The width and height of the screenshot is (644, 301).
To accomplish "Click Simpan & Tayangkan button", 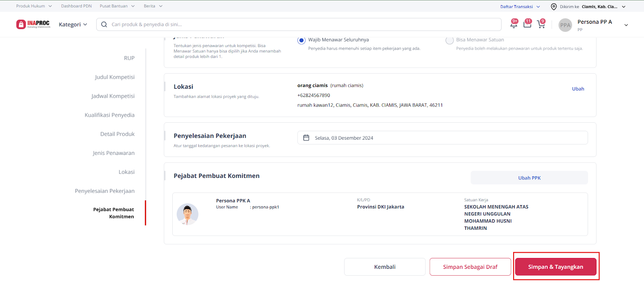I will [x=555, y=267].
